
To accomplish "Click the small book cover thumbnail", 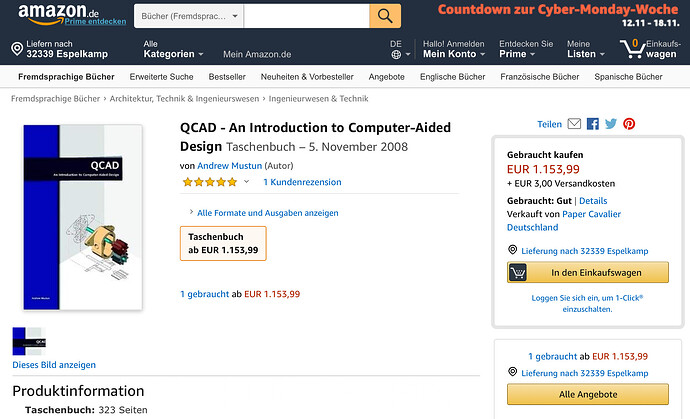I will coord(29,341).
